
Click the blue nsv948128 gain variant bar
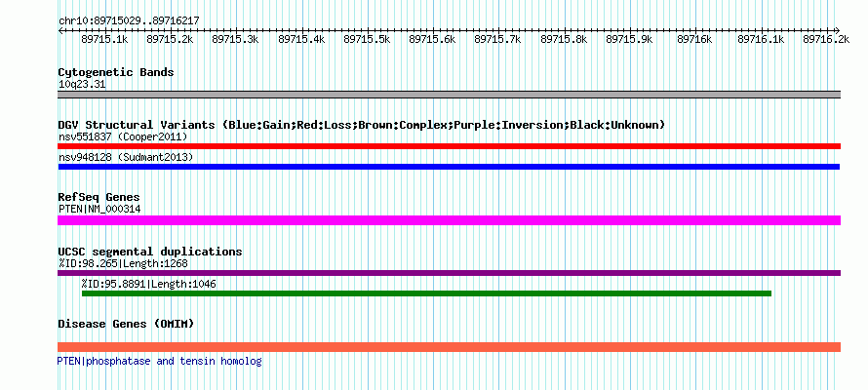coord(449,167)
